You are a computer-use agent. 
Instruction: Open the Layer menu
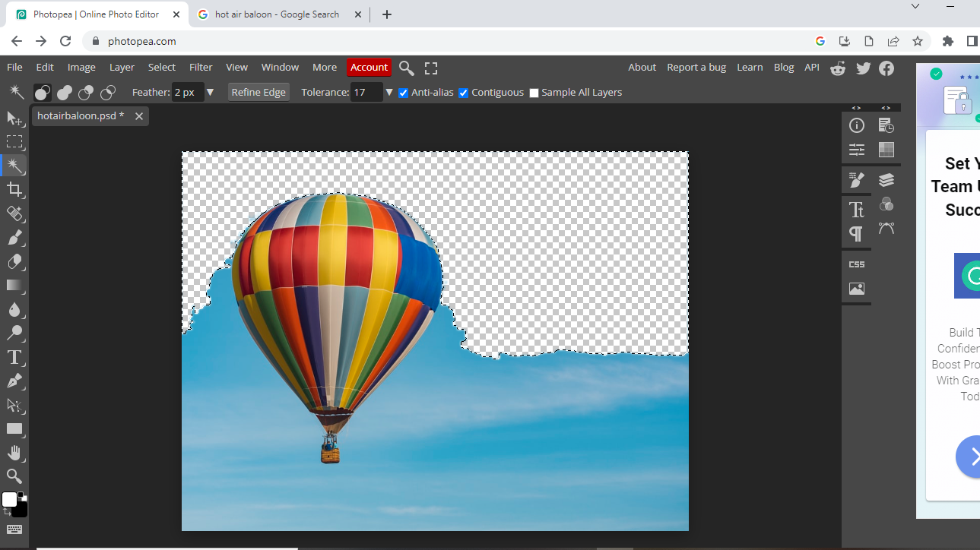point(122,67)
